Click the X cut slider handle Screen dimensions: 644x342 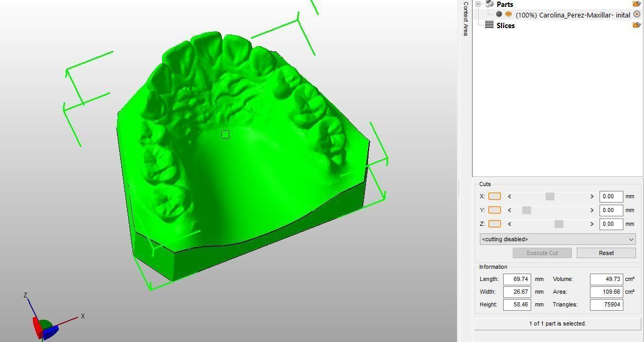coord(550,196)
